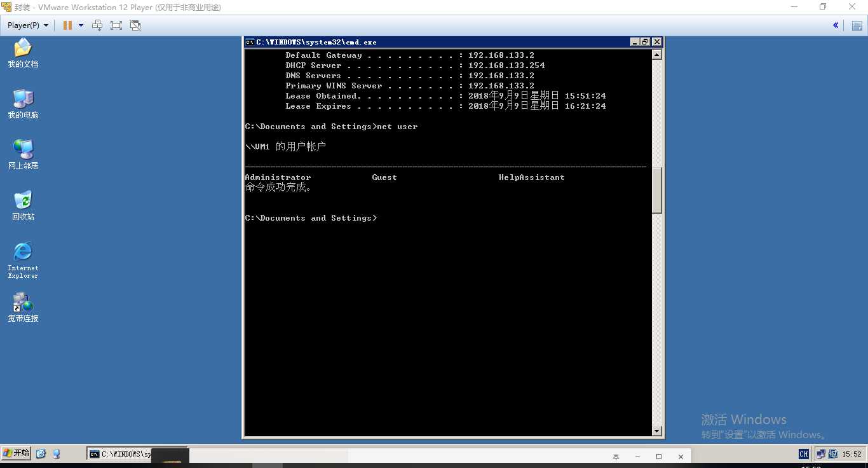Click the Administrator account name
Viewport: 868px width, 468px height.
tap(278, 177)
